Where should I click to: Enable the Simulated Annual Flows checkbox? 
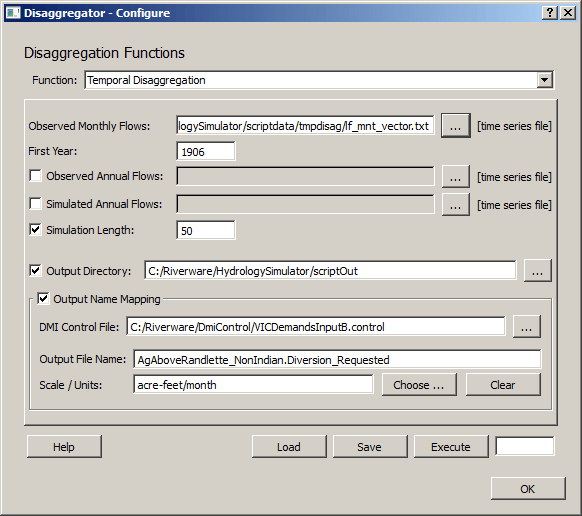pos(36,203)
